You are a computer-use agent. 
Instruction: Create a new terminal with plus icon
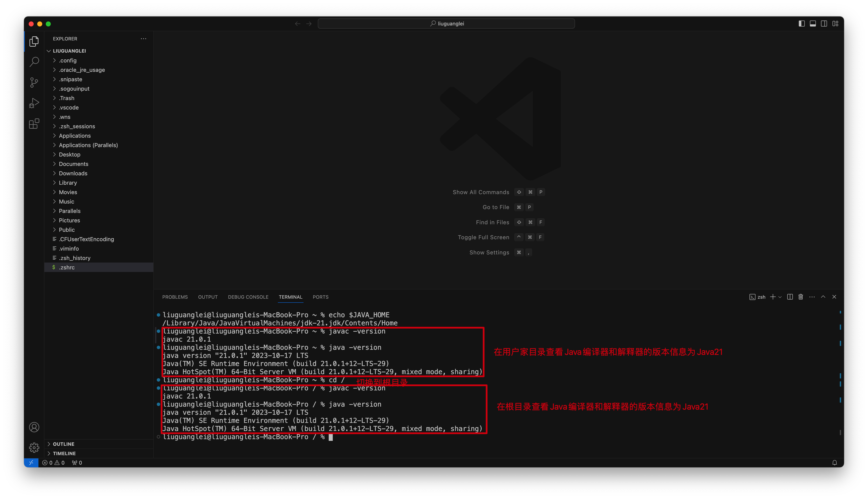click(773, 297)
